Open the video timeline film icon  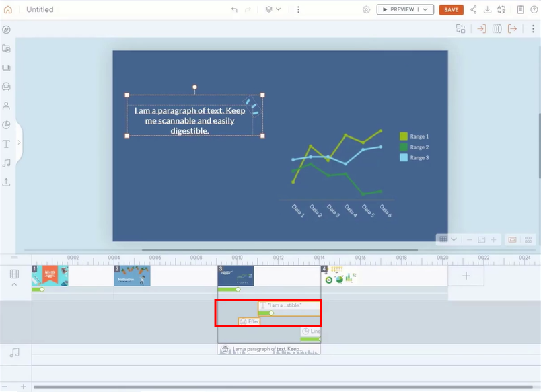pyautogui.click(x=14, y=274)
